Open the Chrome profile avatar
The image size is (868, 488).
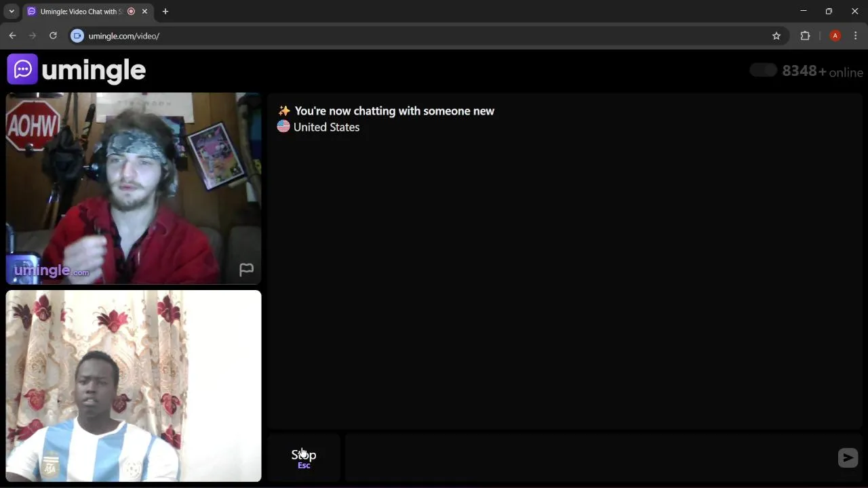click(x=835, y=36)
